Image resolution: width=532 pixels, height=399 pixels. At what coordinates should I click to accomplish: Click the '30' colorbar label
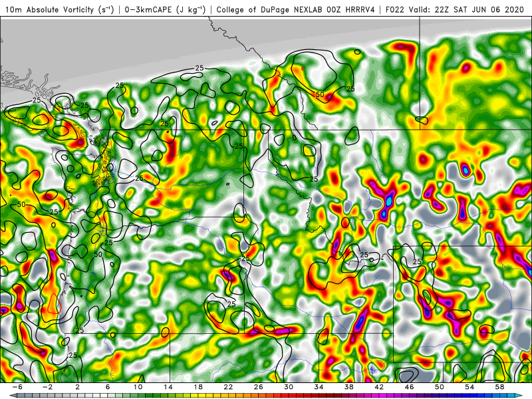coord(289,387)
